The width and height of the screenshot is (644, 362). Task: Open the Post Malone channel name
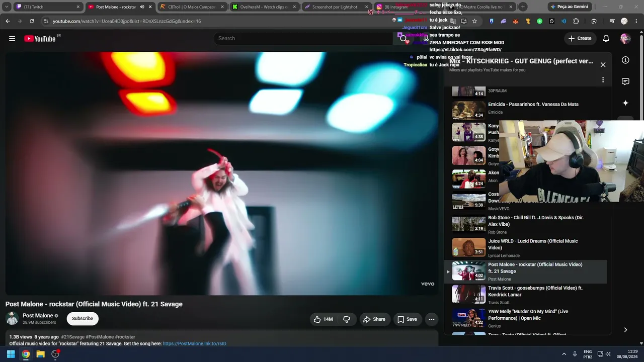tap(38, 316)
